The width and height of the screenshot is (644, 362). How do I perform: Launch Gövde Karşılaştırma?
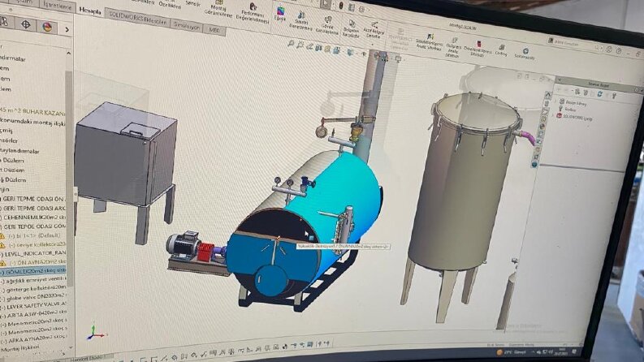coord(327,25)
